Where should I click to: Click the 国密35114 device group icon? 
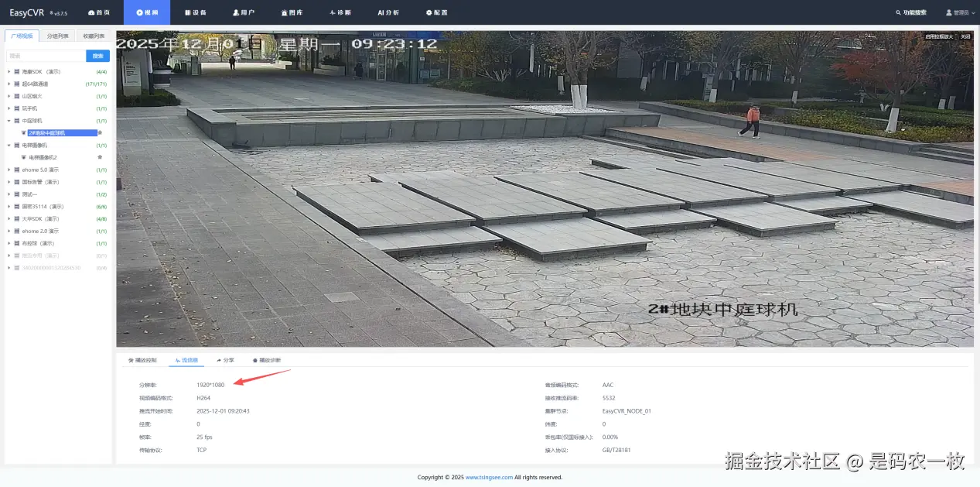tap(17, 207)
